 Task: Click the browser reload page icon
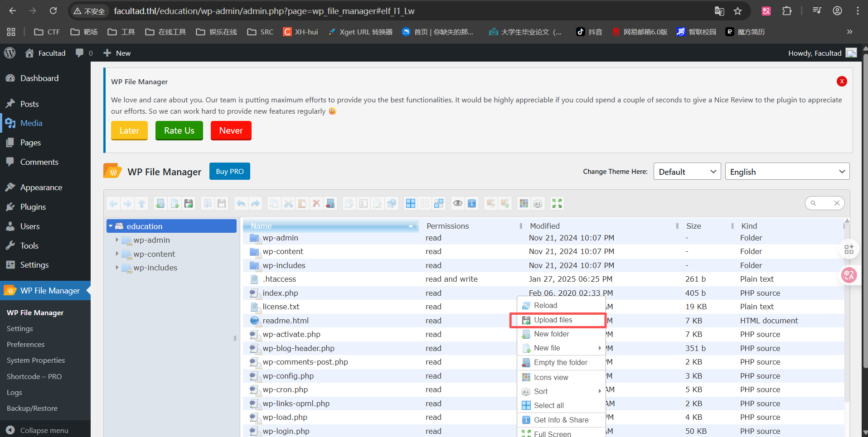[x=53, y=11]
